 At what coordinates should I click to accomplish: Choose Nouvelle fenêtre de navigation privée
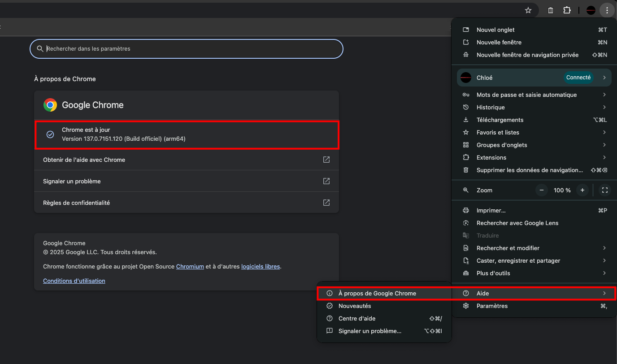527,55
